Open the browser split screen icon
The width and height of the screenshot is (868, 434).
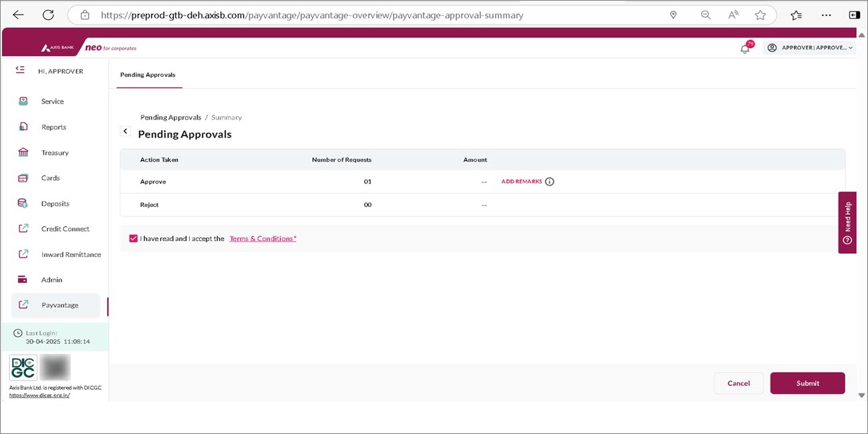pos(854,15)
